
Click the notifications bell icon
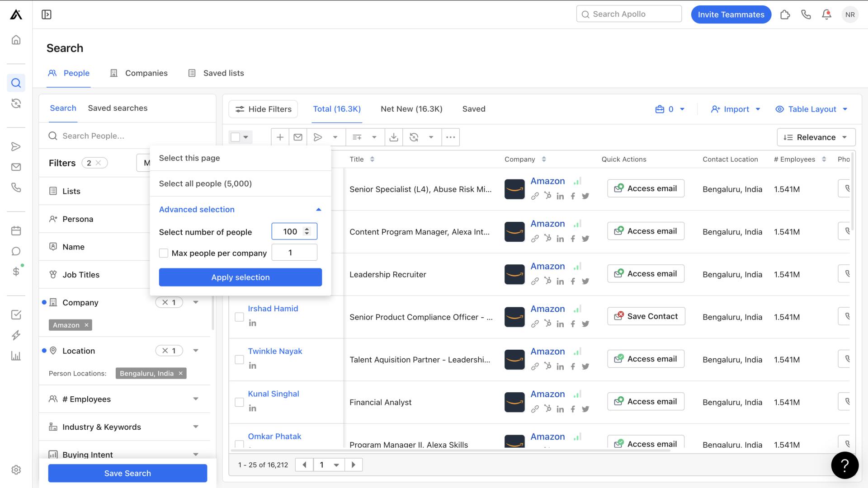coord(826,14)
